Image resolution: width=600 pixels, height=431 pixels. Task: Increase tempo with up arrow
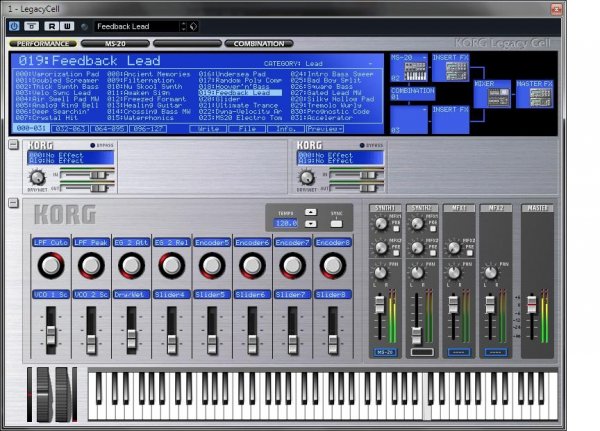[311, 212]
